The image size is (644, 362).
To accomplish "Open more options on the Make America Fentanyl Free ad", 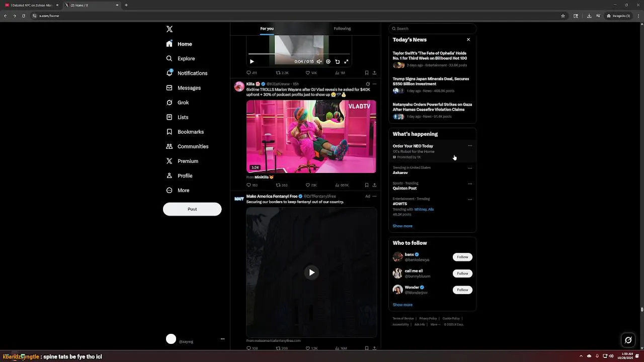I will pyautogui.click(x=374, y=196).
